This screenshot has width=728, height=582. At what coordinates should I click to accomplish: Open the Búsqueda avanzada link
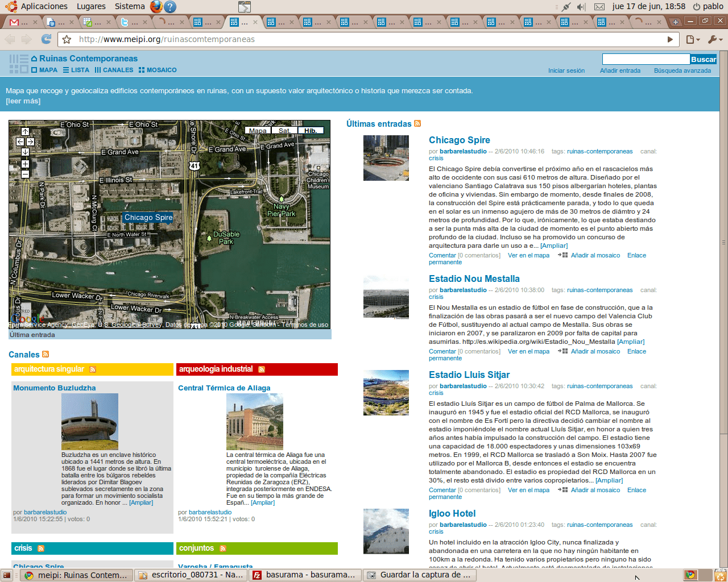pyautogui.click(x=682, y=70)
